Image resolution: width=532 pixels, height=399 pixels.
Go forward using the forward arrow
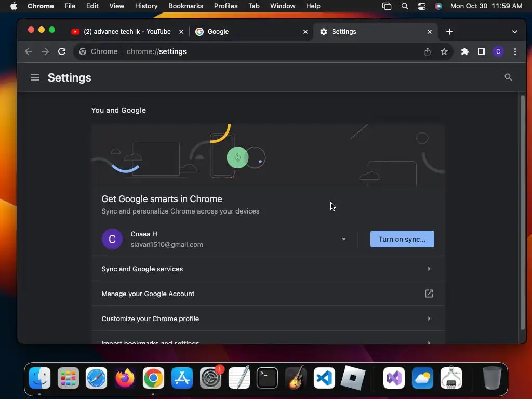45,51
